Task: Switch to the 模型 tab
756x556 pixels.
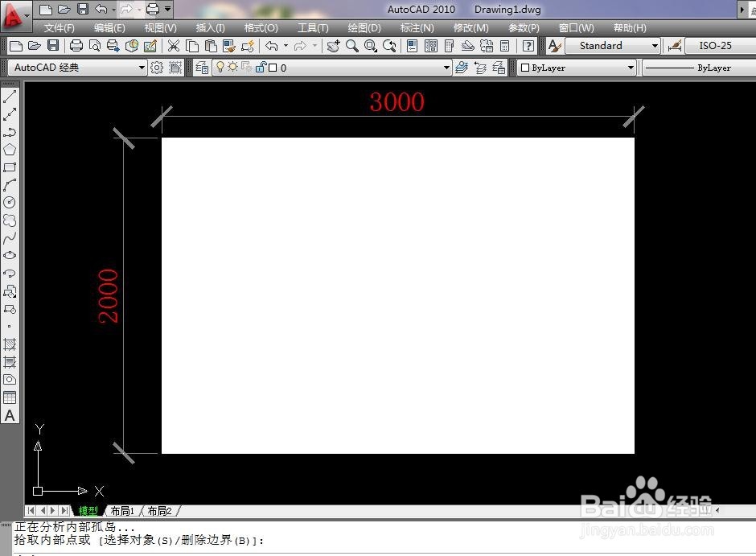Action: (x=88, y=511)
